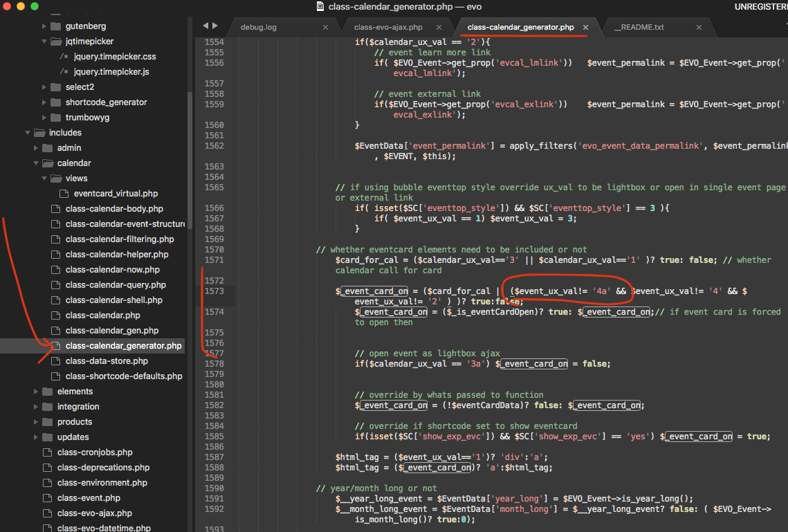Expand the shortcode_generator folder
This screenshot has width=788, height=532.
click(x=44, y=102)
